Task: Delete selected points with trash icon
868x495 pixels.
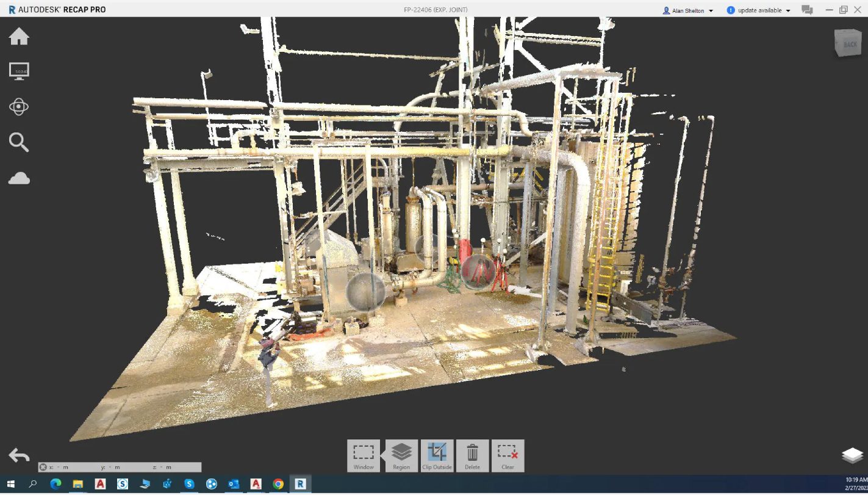Action: 472,455
